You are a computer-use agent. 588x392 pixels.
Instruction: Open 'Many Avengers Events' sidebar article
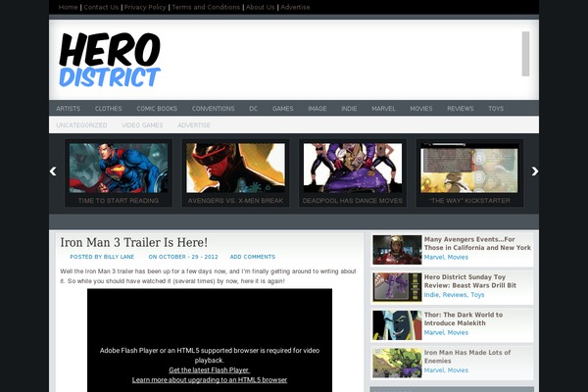pyautogui.click(x=477, y=243)
